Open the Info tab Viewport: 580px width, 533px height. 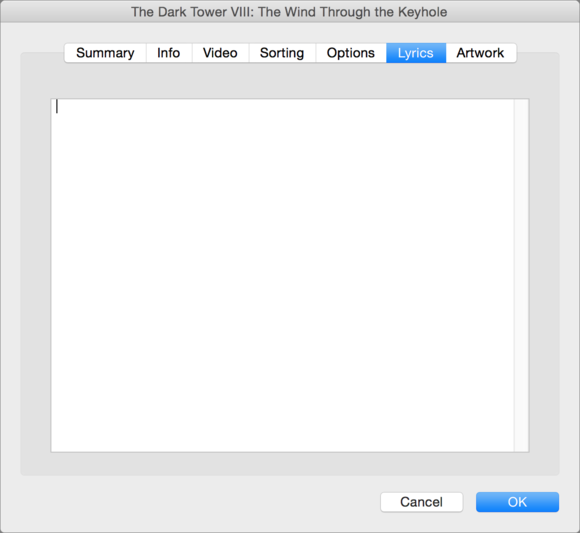click(x=169, y=53)
